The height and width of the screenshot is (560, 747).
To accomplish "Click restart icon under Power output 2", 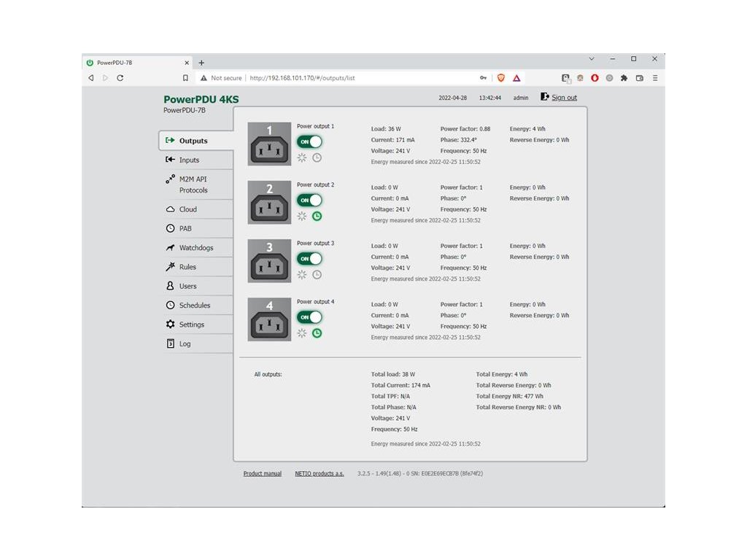I will (x=302, y=216).
